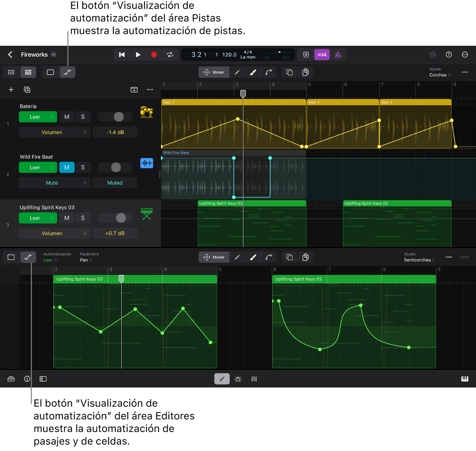Click the Muted value field
Viewport: 476px width, 451px height.
click(115, 183)
